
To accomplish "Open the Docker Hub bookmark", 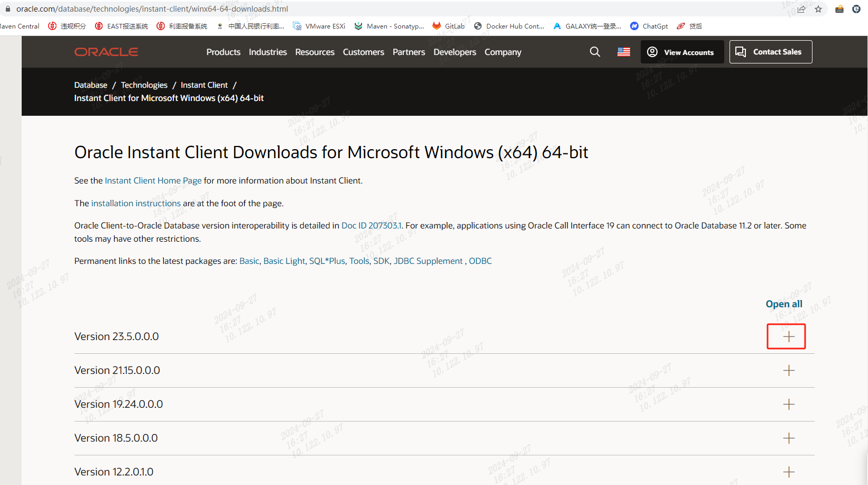I will click(509, 26).
